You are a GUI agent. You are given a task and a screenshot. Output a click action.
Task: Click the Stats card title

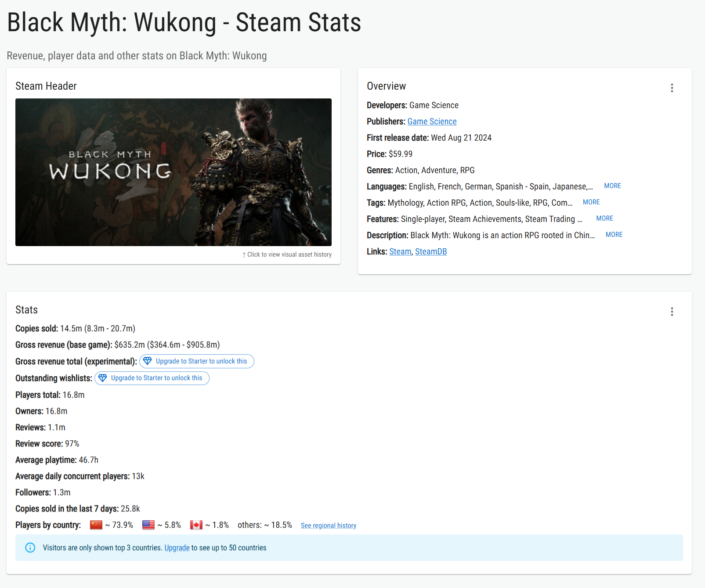click(x=27, y=310)
